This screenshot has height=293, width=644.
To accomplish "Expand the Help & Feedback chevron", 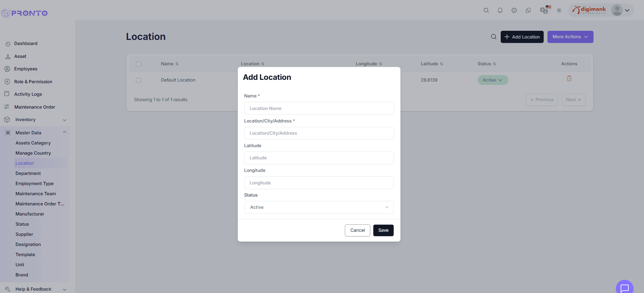I will pyautogui.click(x=64, y=290).
